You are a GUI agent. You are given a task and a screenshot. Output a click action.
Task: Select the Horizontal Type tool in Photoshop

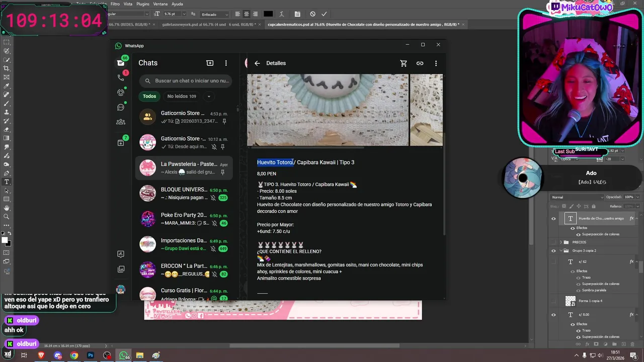click(7, 182)
